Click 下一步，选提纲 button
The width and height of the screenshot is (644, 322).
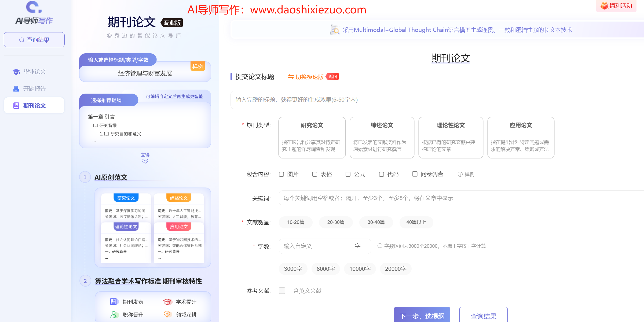(x=422, y=315)
